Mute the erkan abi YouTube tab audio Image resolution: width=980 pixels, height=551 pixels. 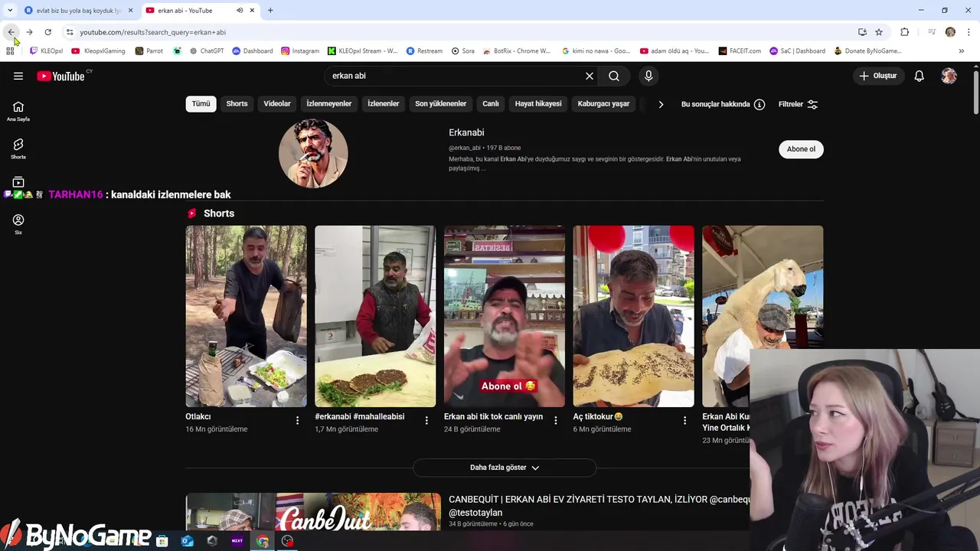[240, 11]
